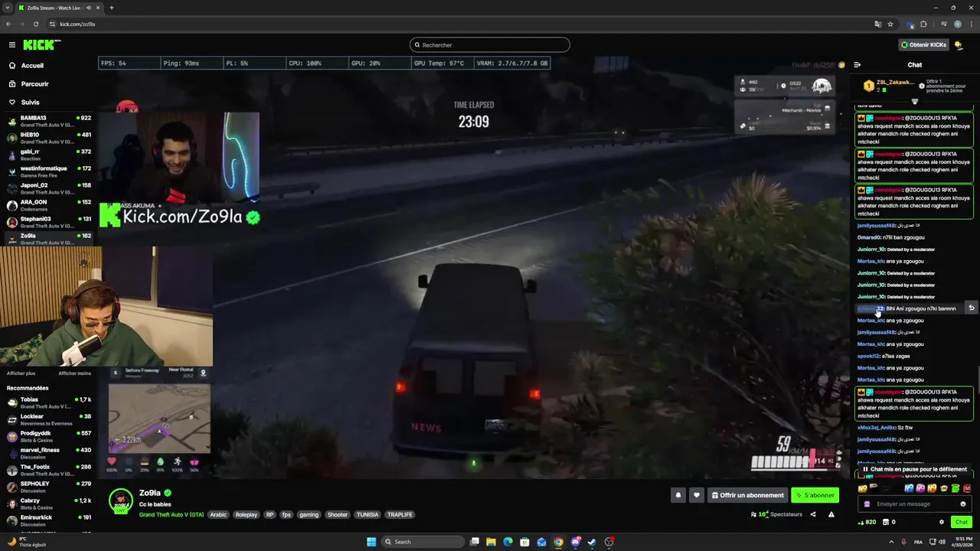Click the Arabic tag
The height and width of the screenshot is (551, 980).
[218, 514]
